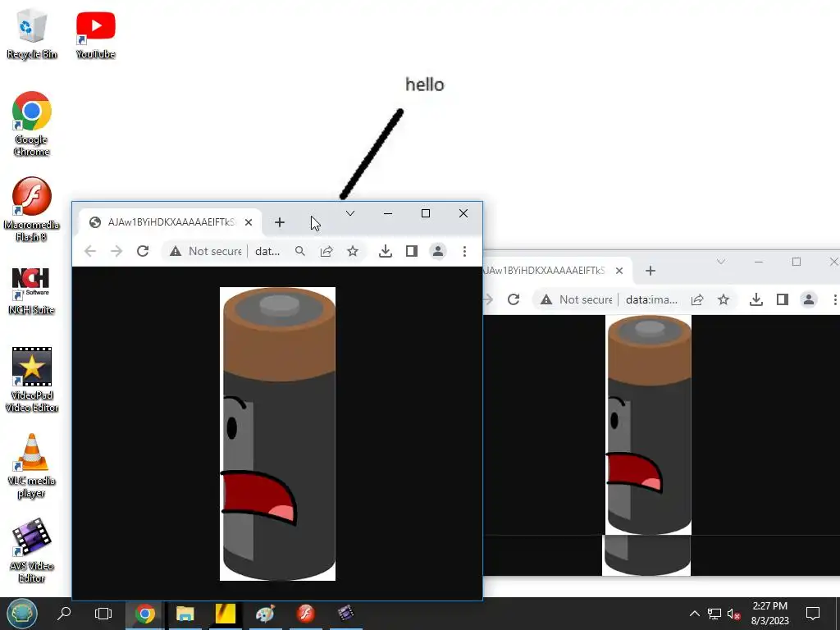Screen dimensions: 840x630
Task: Open Paint from the taskbar
Action: tap(265, 614)
